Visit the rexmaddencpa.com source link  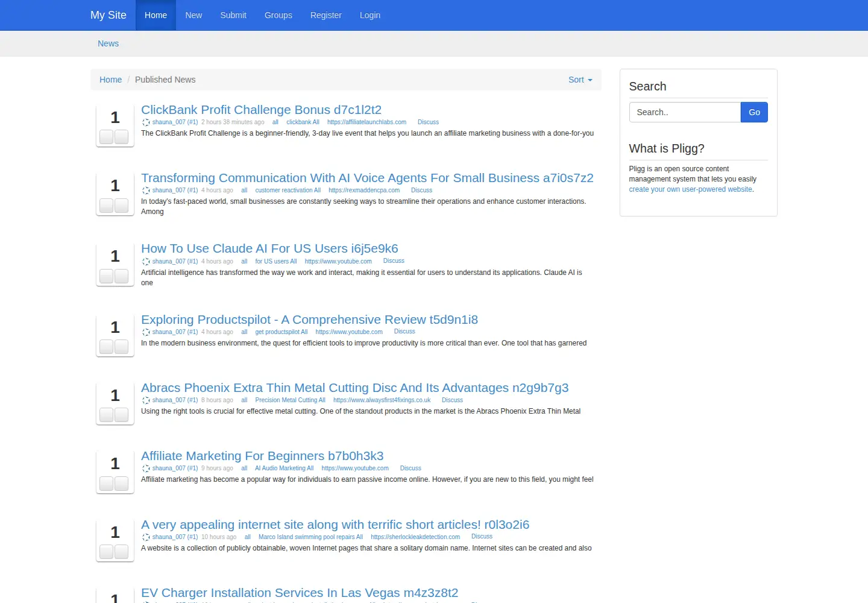coord(364,191)
